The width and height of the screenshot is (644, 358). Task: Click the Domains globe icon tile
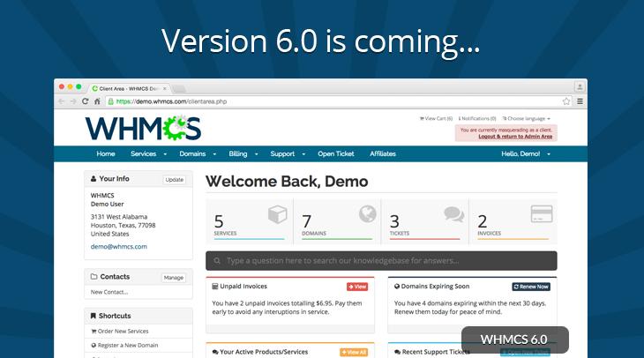(x=367, y=214)
